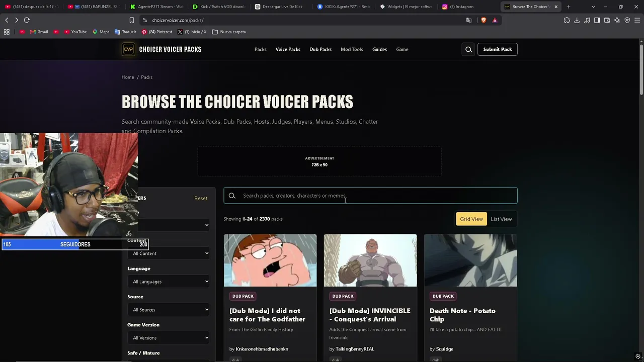Switch to Grid View
Image resolution: width=644 pixels, height=362 pixels.
(471, 219)
